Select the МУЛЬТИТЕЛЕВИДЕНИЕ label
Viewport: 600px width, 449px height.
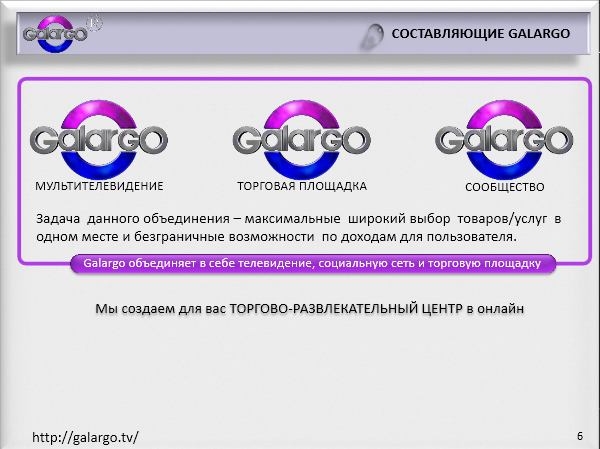(x=99, y=186)
